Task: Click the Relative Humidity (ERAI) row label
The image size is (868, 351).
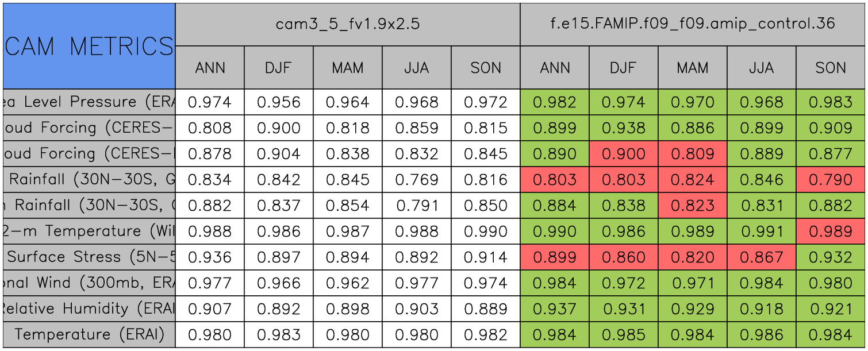Action: tap(89, 308)
